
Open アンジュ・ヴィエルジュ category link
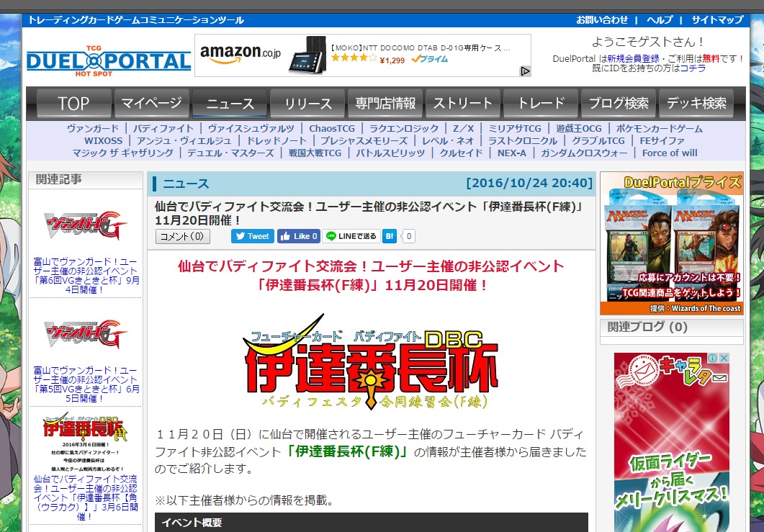tap(184, 141)
